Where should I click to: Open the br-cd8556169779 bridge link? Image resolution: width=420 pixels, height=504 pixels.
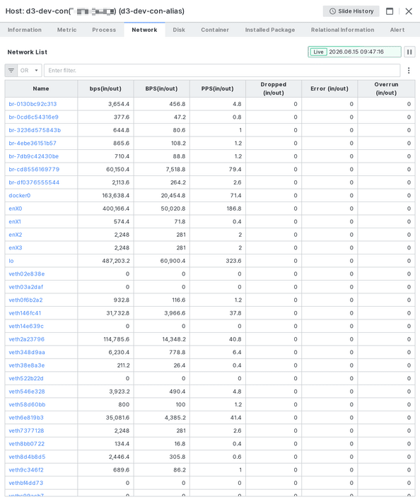click(34, 170)
